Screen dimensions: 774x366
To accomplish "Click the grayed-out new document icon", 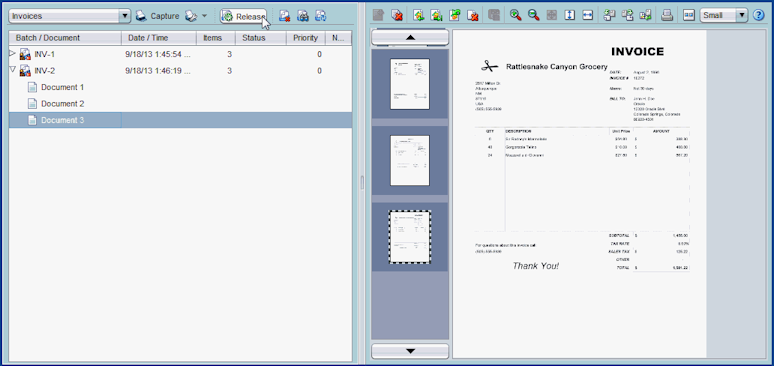I will click(379, 15).
